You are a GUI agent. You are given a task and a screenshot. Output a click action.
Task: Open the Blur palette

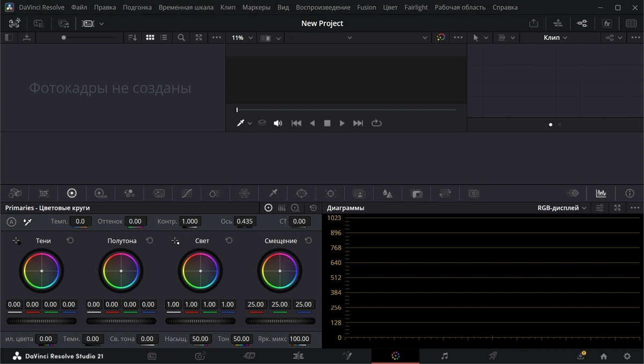click(387, 193)
